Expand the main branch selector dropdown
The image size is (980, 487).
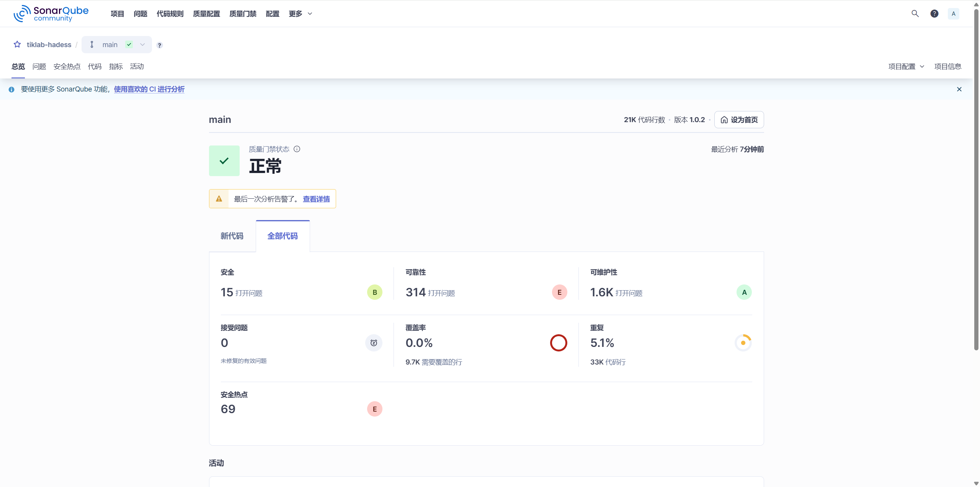pos(116,45)
